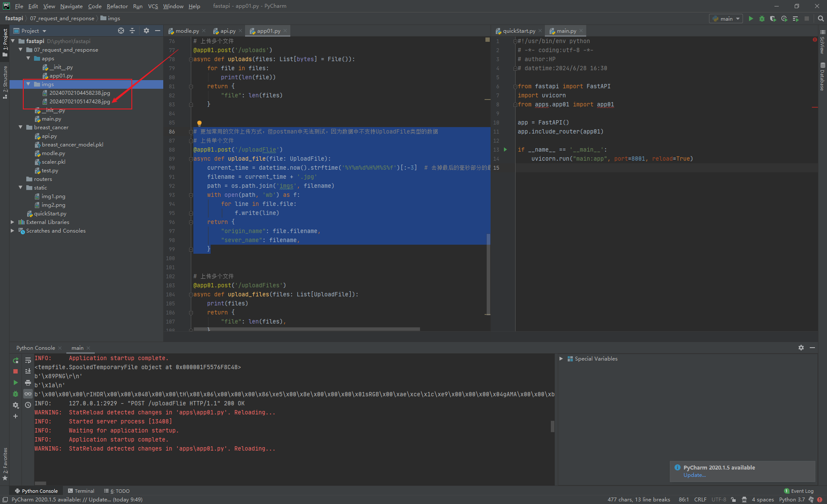
Task: Click the Update... link in notification
Action: [x=694, y=475]
